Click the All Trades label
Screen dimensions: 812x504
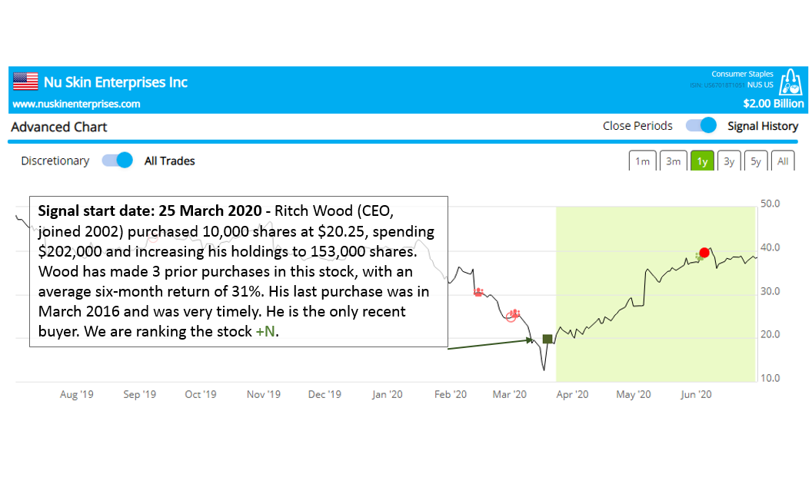pyautogui.click(x=170, y=161)
